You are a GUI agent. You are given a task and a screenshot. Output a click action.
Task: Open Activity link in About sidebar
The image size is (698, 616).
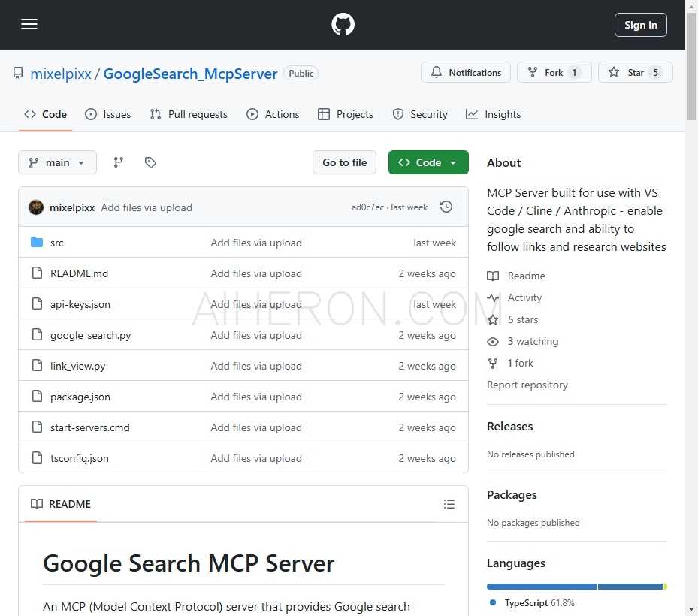pos(515,297)
